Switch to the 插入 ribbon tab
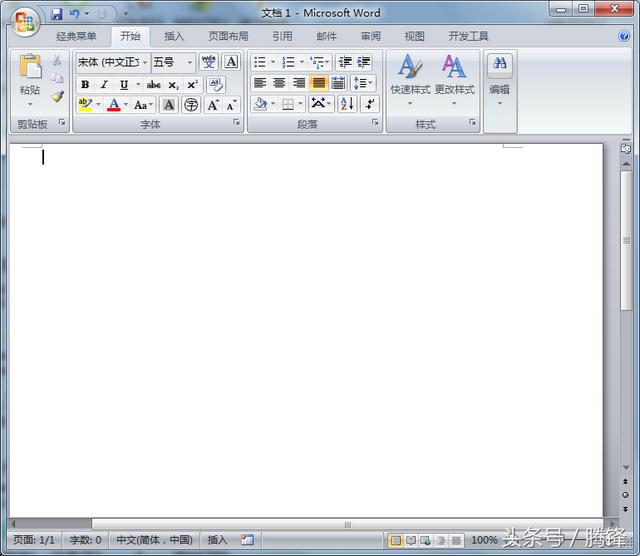This screenshot has height=556, width=640. tap(174, 37)
